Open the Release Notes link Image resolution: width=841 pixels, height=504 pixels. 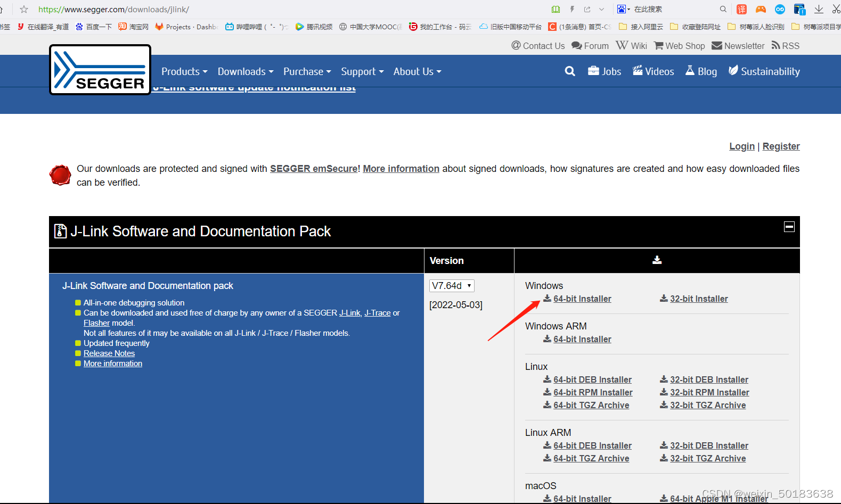[x=109, y=353]
